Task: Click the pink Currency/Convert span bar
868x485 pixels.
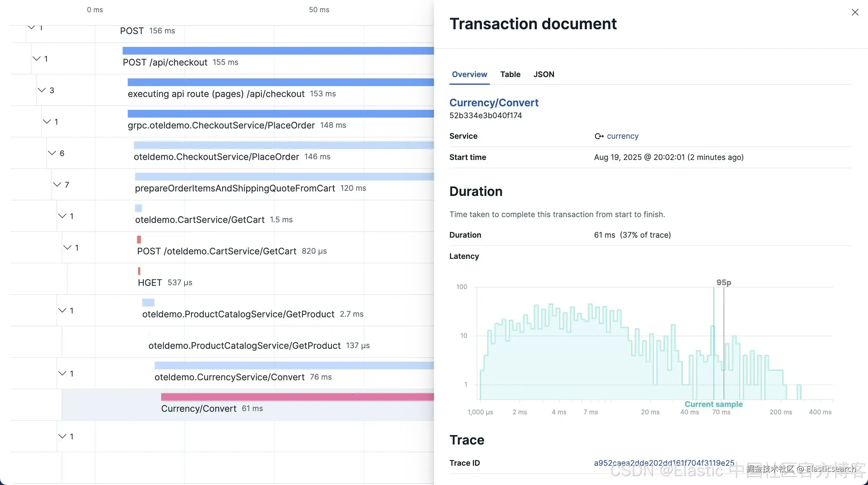Action: (x=297, y=397)
